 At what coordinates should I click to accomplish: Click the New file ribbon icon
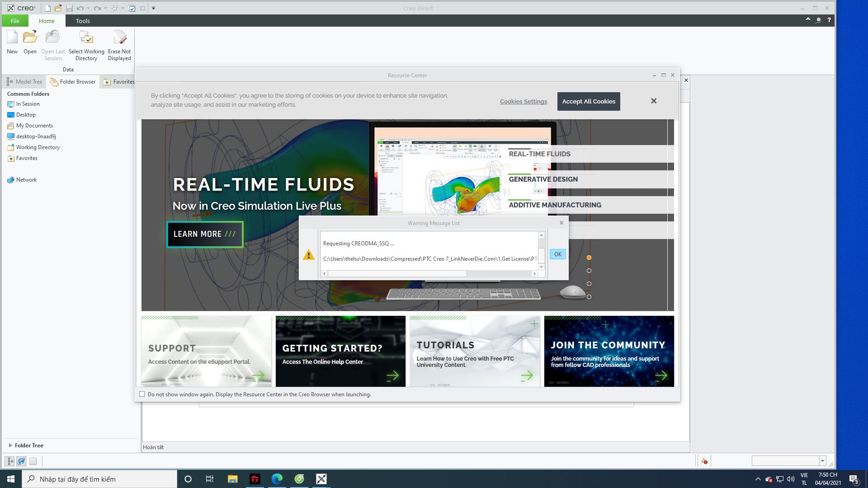click(x=12, y=38)
